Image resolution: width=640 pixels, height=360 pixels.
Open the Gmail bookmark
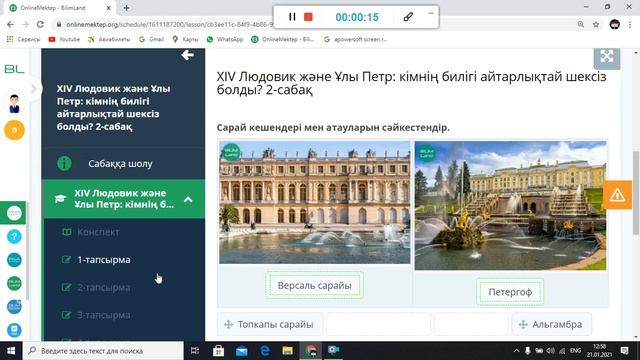(151, 39)
